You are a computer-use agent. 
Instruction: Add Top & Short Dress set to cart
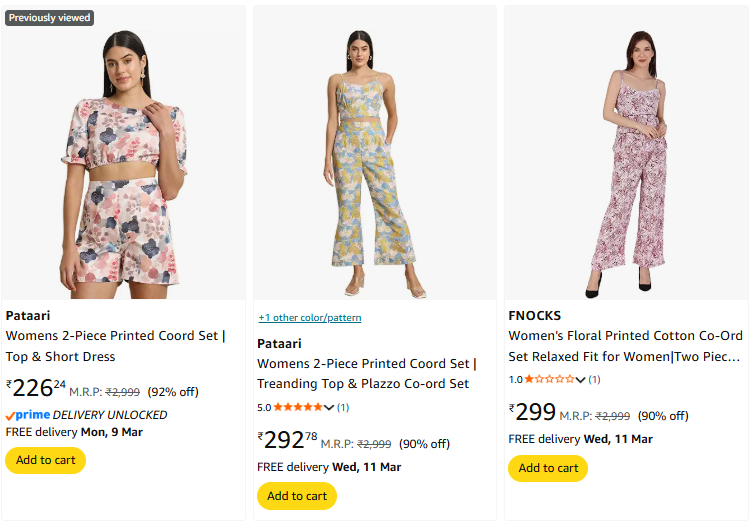pyautogui.click(x=46, y=460)
